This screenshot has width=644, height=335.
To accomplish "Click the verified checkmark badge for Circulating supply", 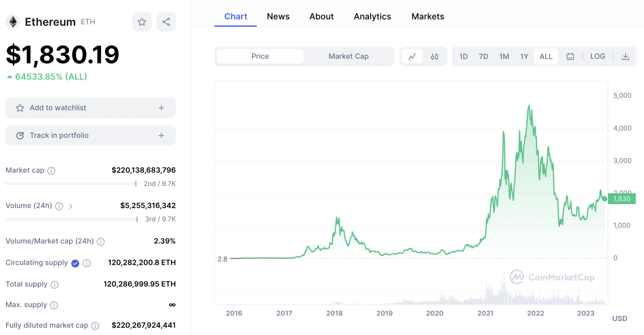I will pyautogui.click(x=75, y=263).
